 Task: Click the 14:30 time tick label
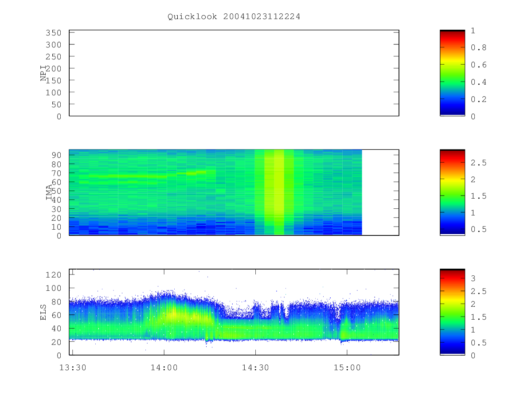(255, 367)
